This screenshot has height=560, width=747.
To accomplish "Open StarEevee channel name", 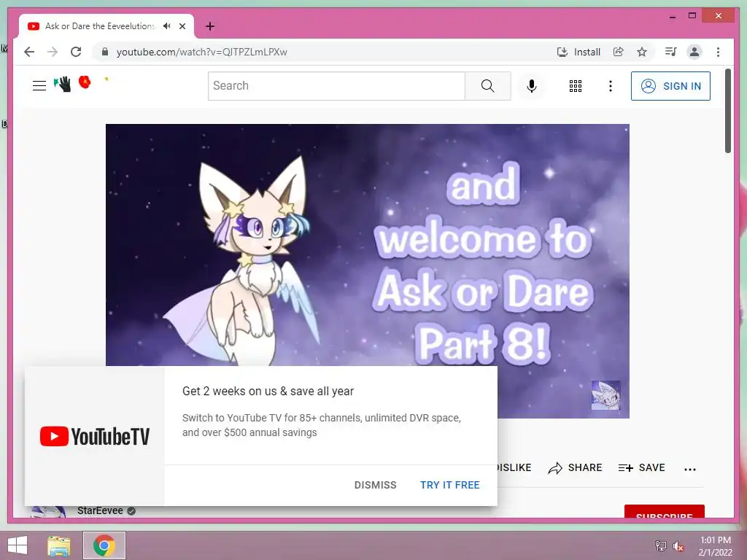I will tap(100, 510).
